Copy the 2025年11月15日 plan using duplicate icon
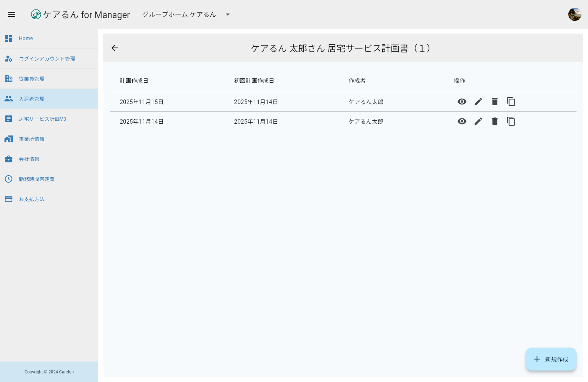 (511, 102)
